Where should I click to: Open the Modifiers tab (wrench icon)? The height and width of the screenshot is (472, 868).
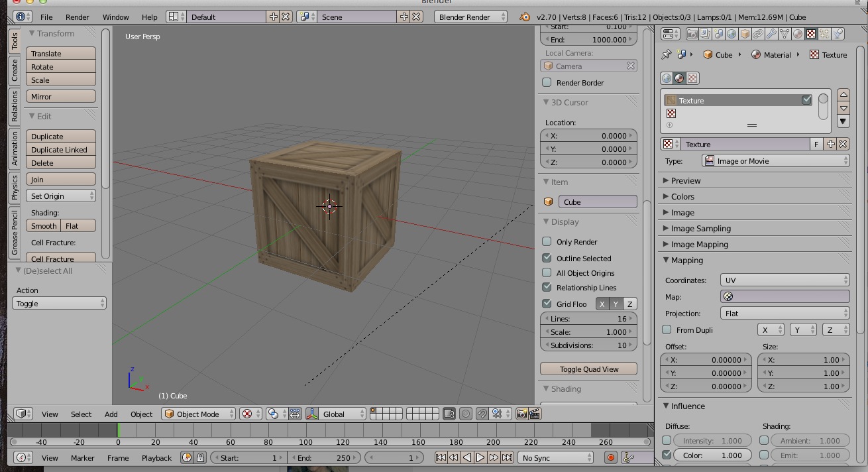[771, 34]
